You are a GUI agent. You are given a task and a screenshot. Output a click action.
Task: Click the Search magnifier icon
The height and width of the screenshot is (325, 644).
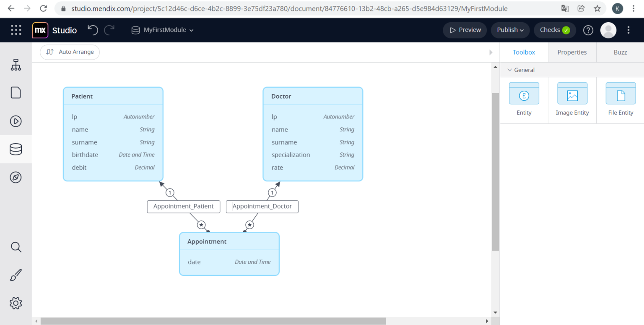(16, 247)
